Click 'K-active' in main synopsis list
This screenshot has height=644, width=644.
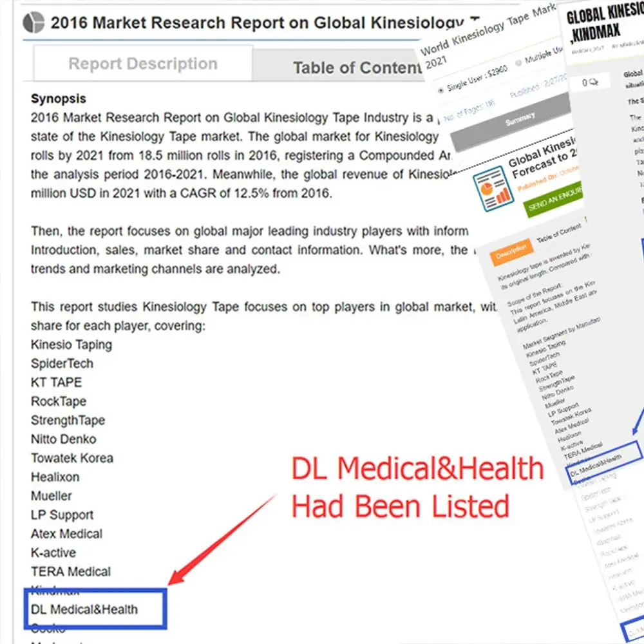point(53,553)
